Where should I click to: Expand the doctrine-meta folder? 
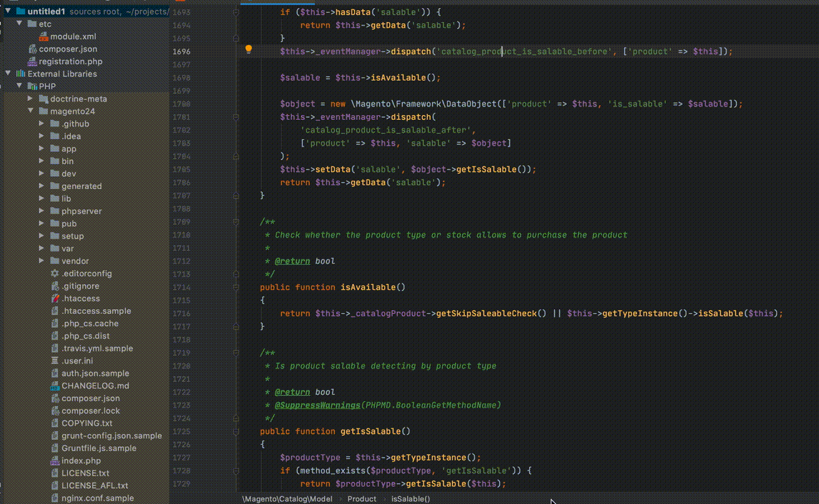pyautogui.click(x=30, y=99)
